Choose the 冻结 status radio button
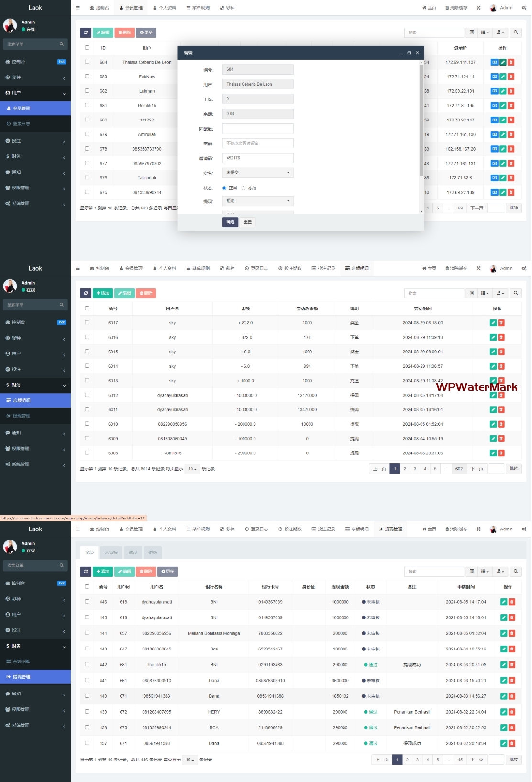The width and height of the screenshot is (532, 782). coord(244,188)
